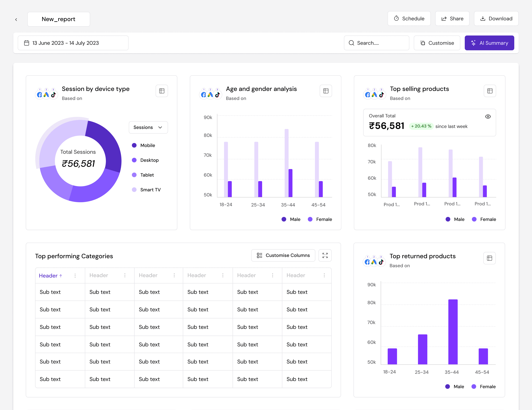Open table view for Age and gender analysis
This screenshot has height=410, width=532.
pos(326,91)
